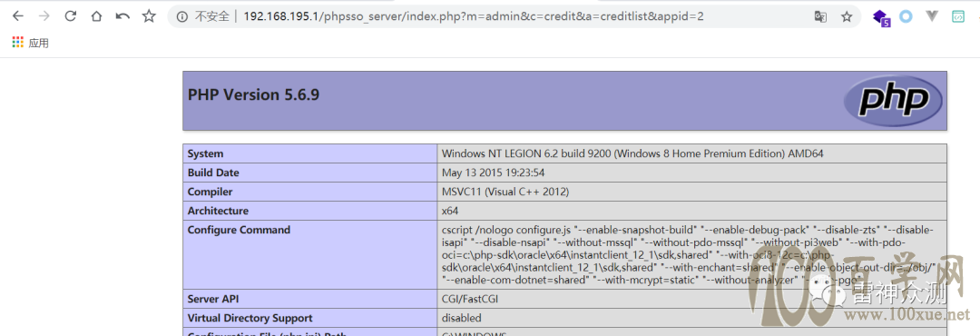This screenshot has height=336, width=980.
Task: Go to the home page icon
Action: pyautogui.click(x=96, y=16)
